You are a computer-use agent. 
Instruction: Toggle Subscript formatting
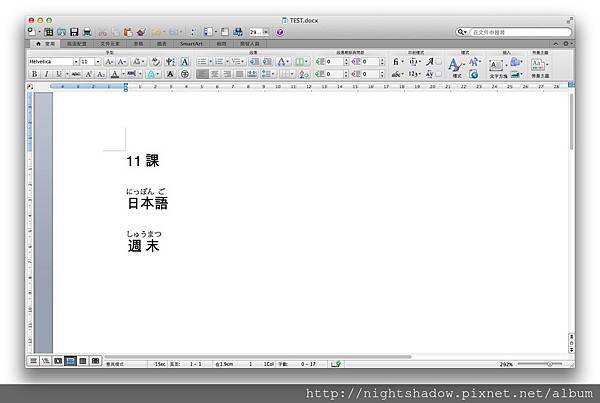tap(101, 74)
